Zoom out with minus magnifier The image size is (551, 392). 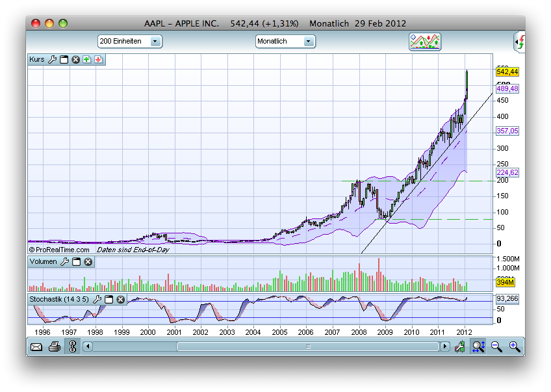(496, 346)
